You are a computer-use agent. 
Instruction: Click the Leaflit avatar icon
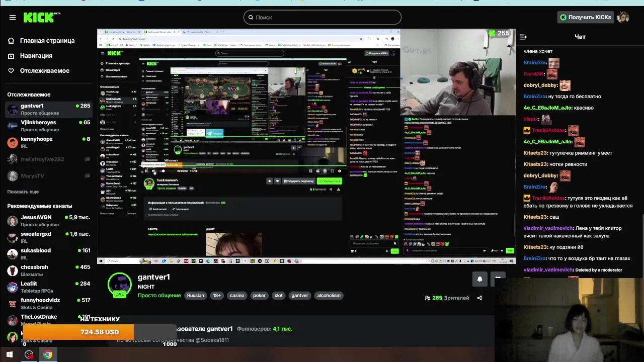point(13,287)
